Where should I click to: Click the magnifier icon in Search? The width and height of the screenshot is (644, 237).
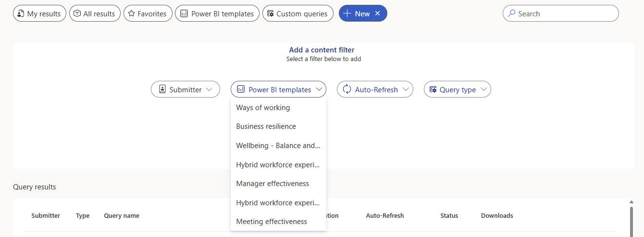coord(512,13)
